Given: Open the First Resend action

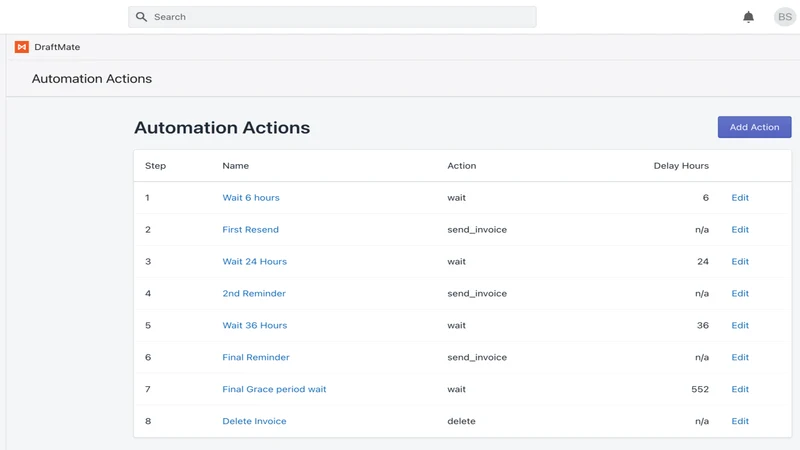Looking at the screenshot, I should tap(251, 230).
